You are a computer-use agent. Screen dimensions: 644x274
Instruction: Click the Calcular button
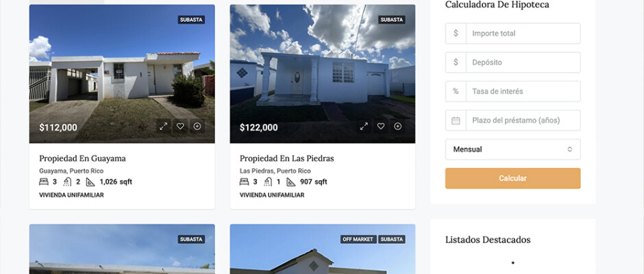coord(512,178)
